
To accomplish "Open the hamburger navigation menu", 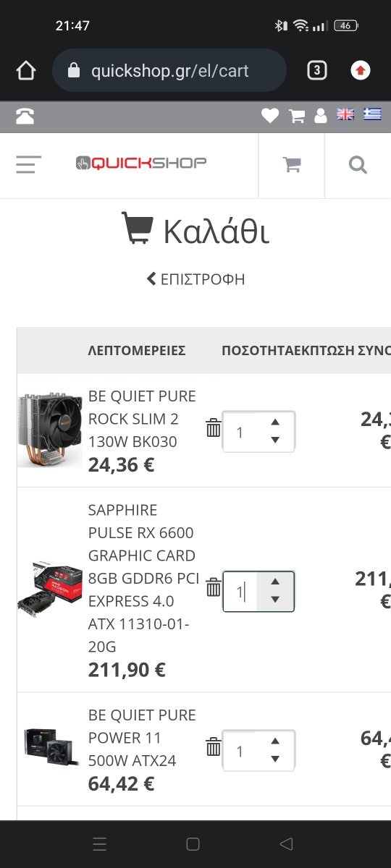I will [28, 165].
